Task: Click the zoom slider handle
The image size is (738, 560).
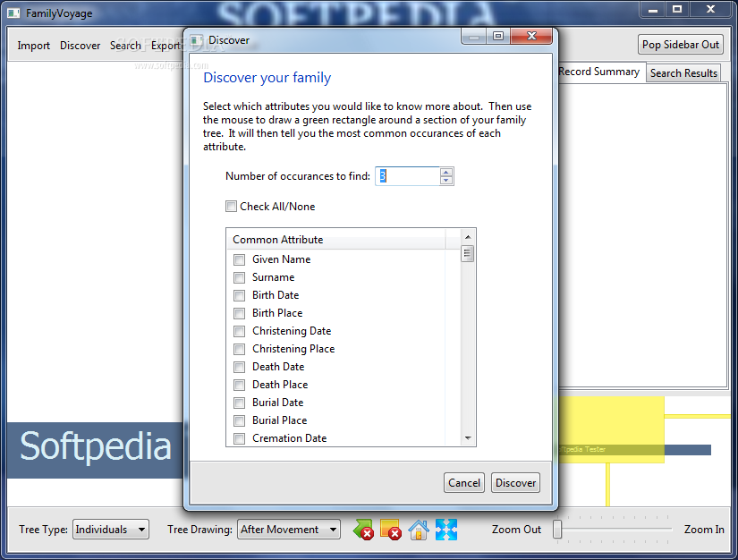Action: pyautogui.click(x=557, y=530)
